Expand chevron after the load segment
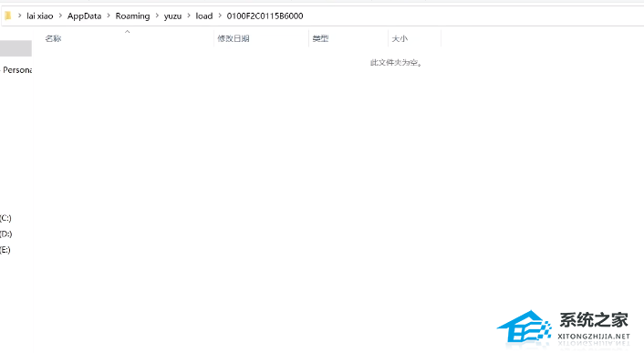644x353 pixels. [220, 16]
